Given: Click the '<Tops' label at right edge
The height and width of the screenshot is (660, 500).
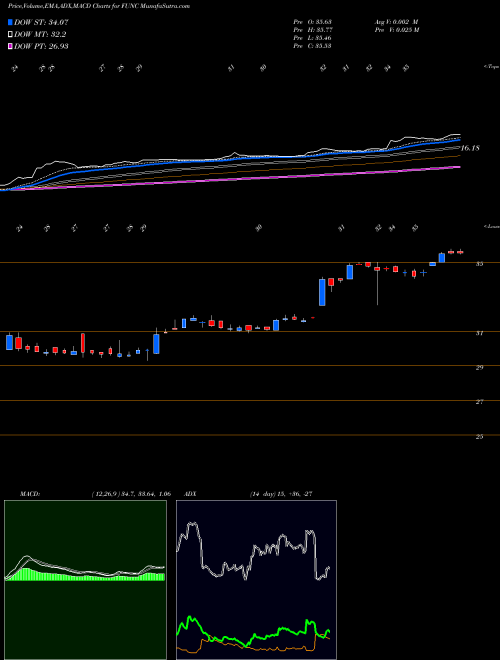Looking at the screenshot, I should (492, 67).
